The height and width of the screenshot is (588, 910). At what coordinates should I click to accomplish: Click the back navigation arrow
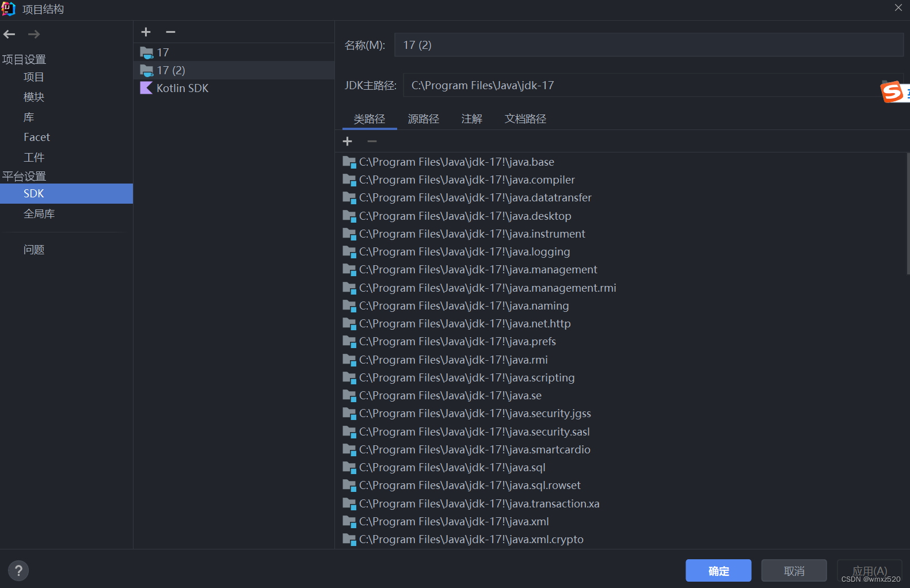tap(9, 35)
